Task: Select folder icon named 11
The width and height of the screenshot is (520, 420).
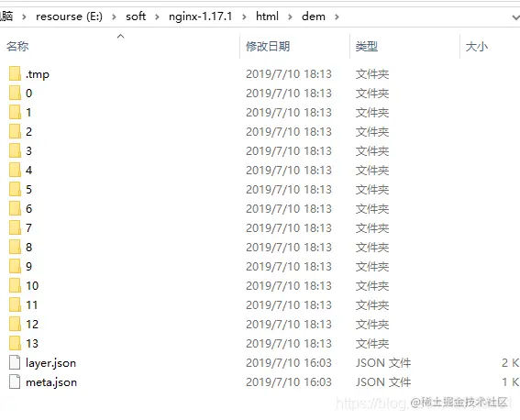Action: point(15,304)
